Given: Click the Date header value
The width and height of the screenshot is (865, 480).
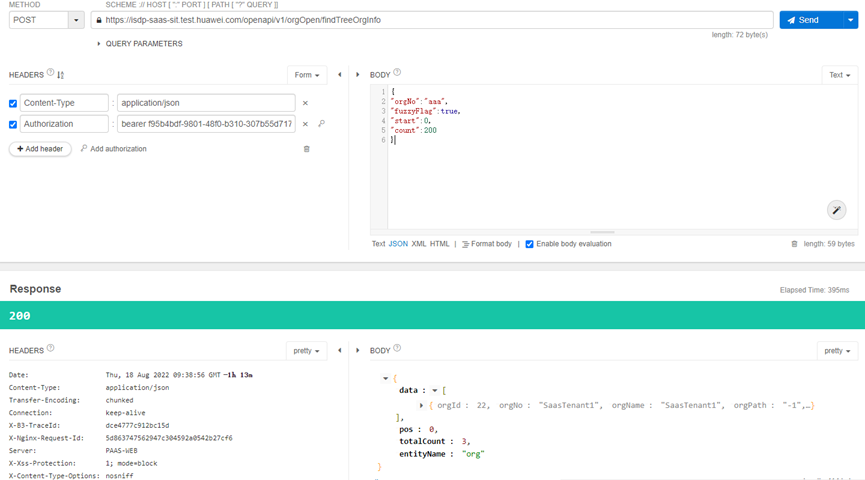Looking at the screenshot, I should point(179,375).
